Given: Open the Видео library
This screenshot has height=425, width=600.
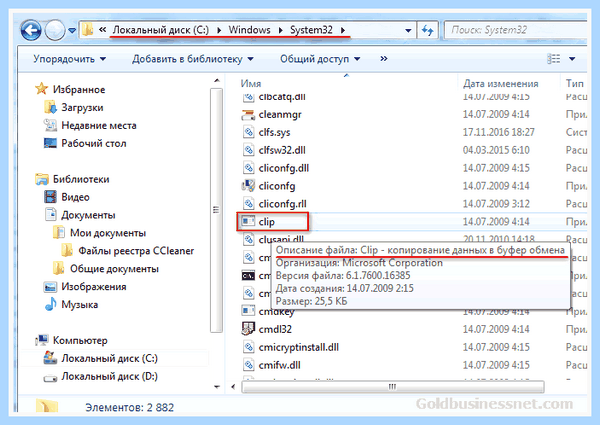Looking at the screenshot, I should pyautogui.click(x=75, y=197).
